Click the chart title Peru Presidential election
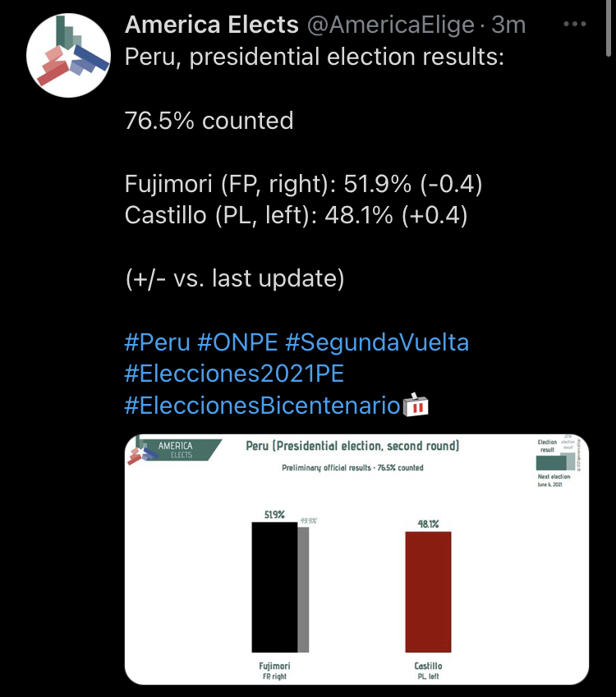 352,446
